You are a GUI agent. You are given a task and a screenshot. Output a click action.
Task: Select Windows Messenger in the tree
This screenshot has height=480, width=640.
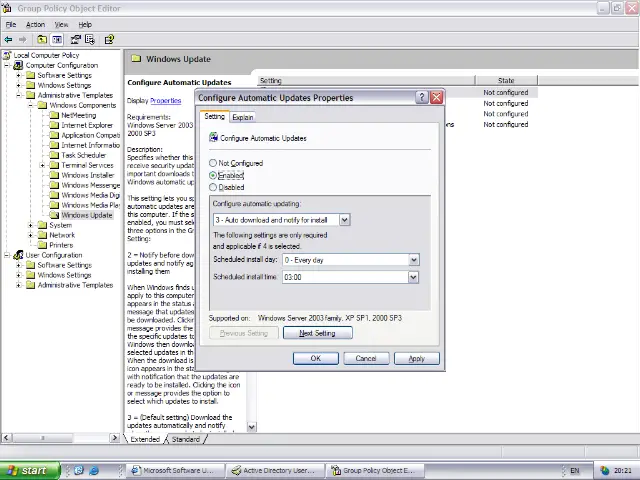click(90, 185)
